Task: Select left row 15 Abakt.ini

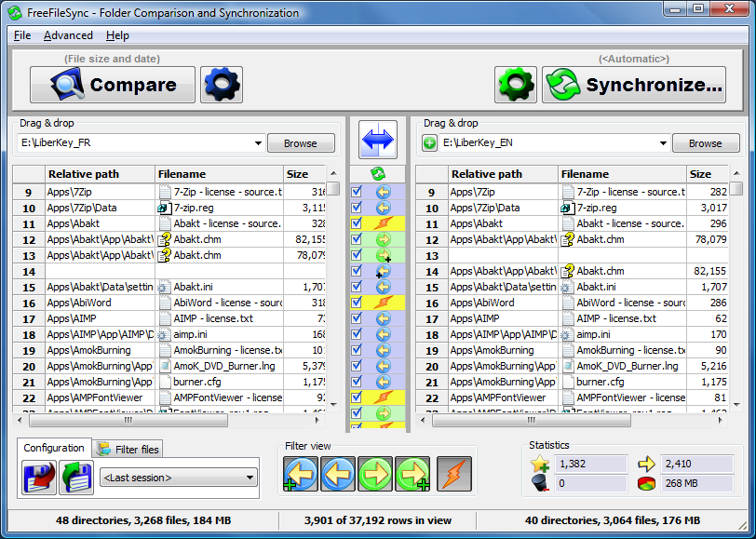Action: [169, 287]
